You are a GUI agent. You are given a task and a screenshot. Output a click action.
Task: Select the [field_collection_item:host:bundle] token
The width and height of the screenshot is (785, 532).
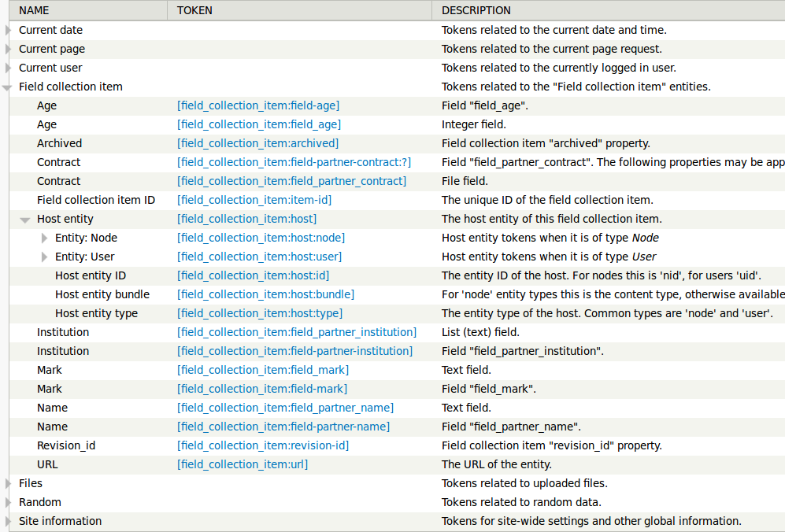pyautogui.click(x=265, y=294)
